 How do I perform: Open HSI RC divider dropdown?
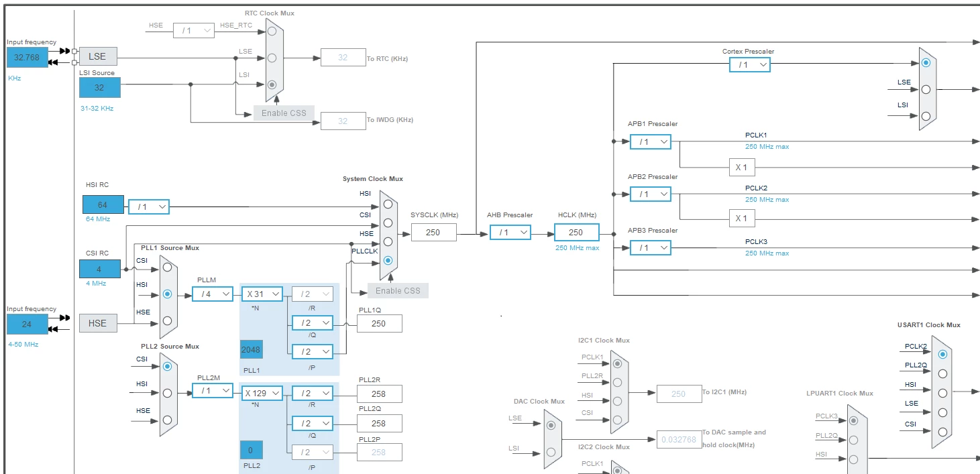click(x=149, y=207)
